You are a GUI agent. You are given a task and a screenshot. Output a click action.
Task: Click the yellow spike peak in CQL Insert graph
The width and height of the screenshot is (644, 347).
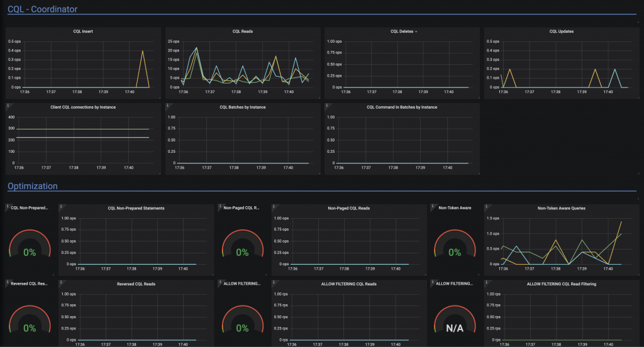[x=143, y=51]
